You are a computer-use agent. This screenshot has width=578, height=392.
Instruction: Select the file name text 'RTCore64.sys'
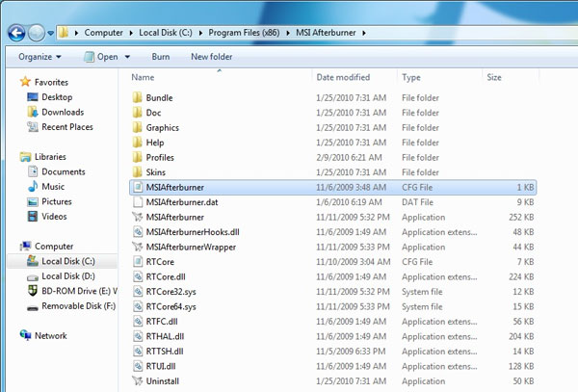171,306
